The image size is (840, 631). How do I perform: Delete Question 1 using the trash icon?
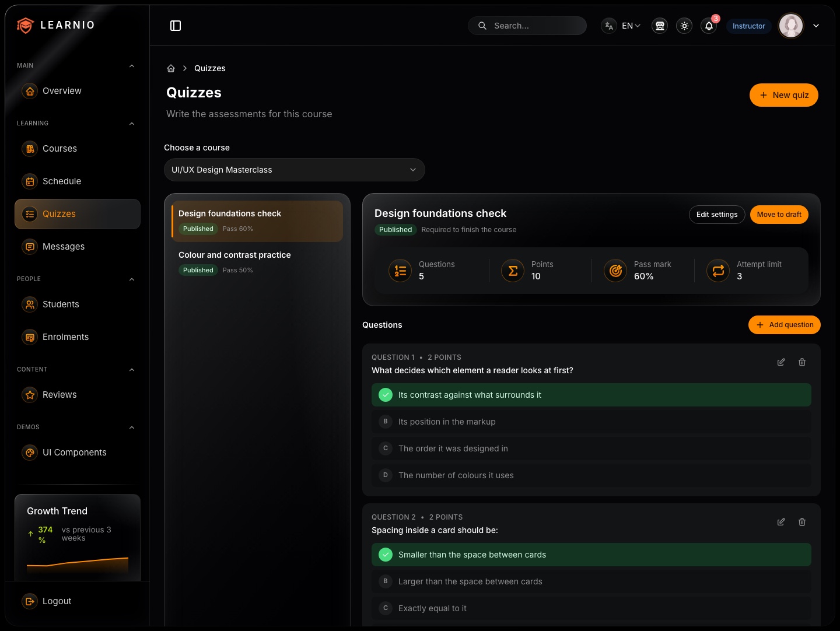pyautogui.click(x=802, y=362)
